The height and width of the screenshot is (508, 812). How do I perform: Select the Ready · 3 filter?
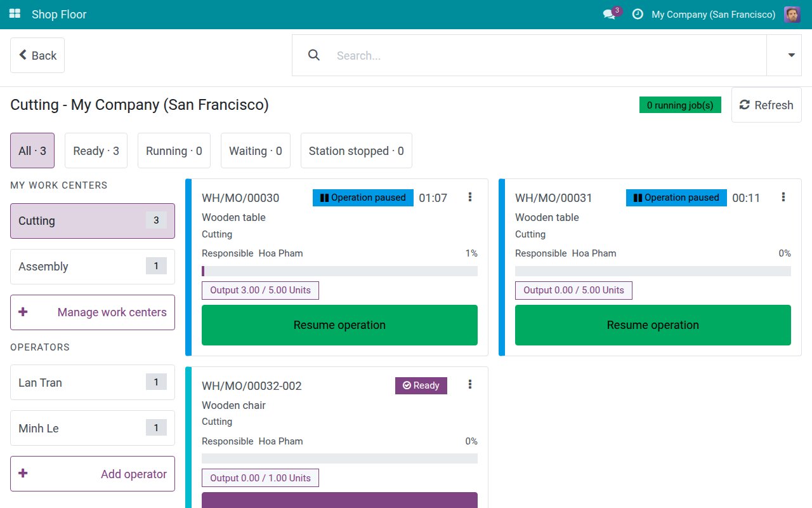96,150
